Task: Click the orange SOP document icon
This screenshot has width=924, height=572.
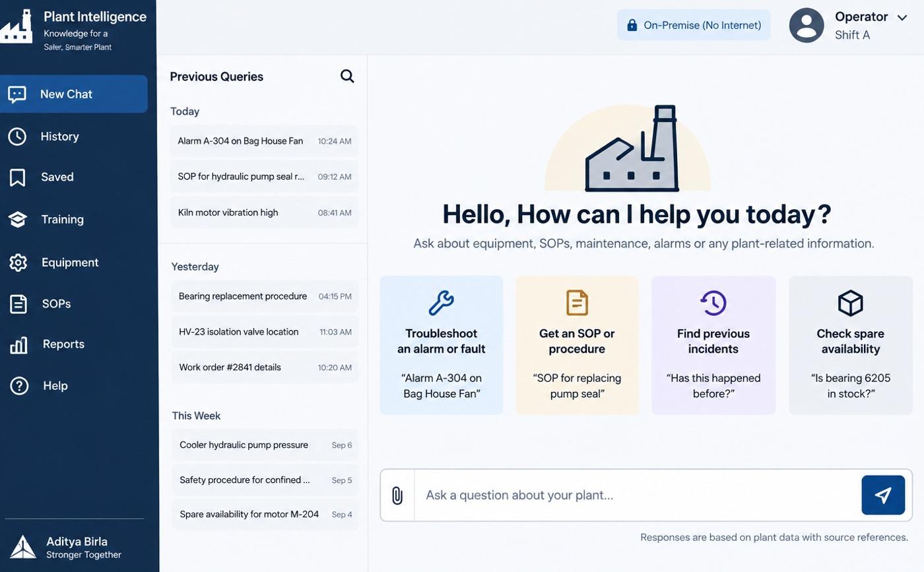Action: coord(577,303)
